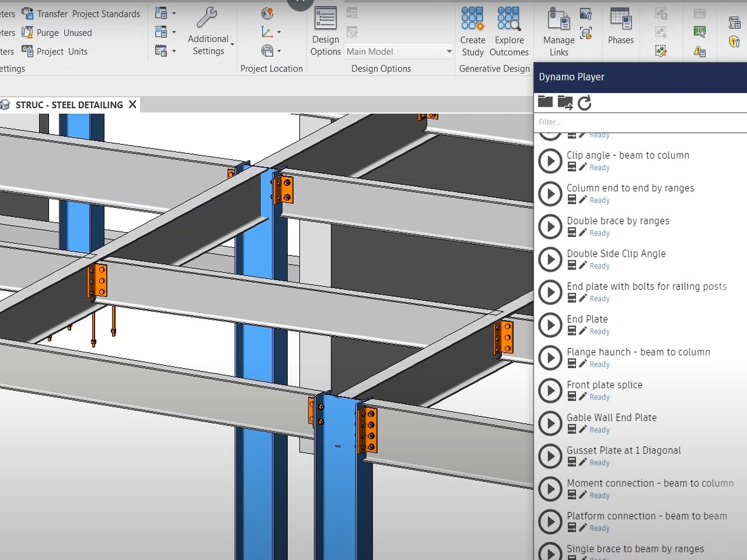
Task: Run the Clip angle - beam to column script
Action: point(549,161)
